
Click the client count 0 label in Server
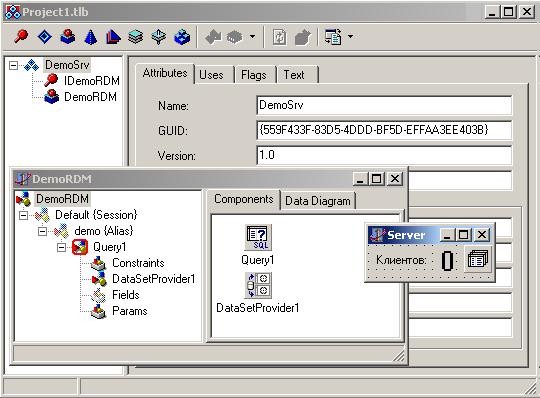coord(447,261)
